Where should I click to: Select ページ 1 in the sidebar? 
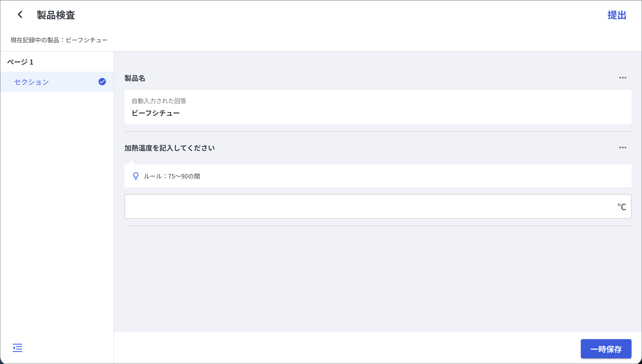(x=20, y=62)
